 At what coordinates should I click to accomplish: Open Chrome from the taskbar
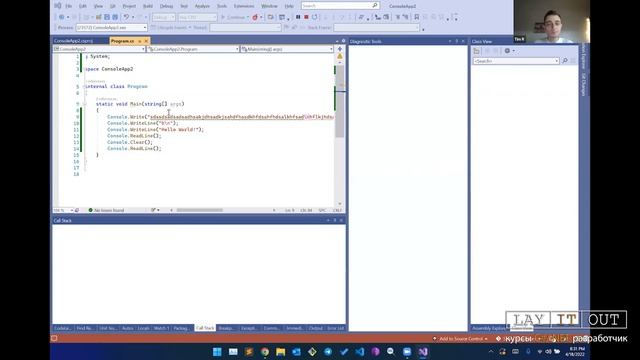[x=265, y=352]
